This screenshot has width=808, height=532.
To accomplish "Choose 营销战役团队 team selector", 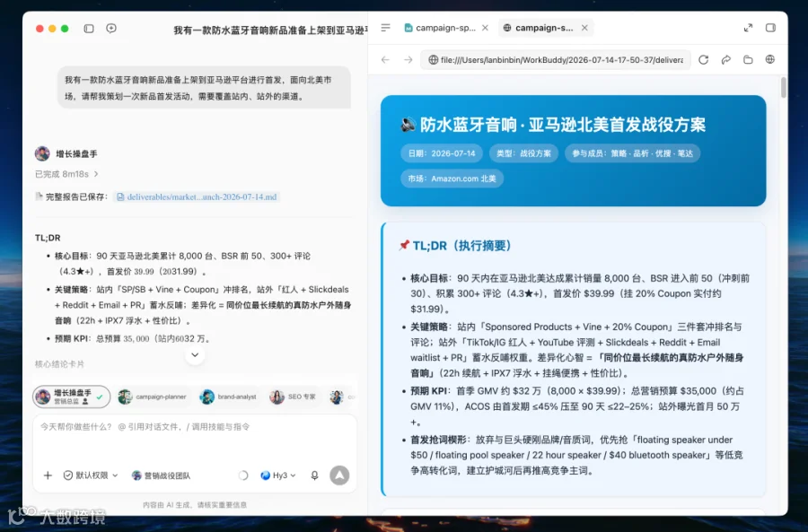I will [x=161, y=475].
